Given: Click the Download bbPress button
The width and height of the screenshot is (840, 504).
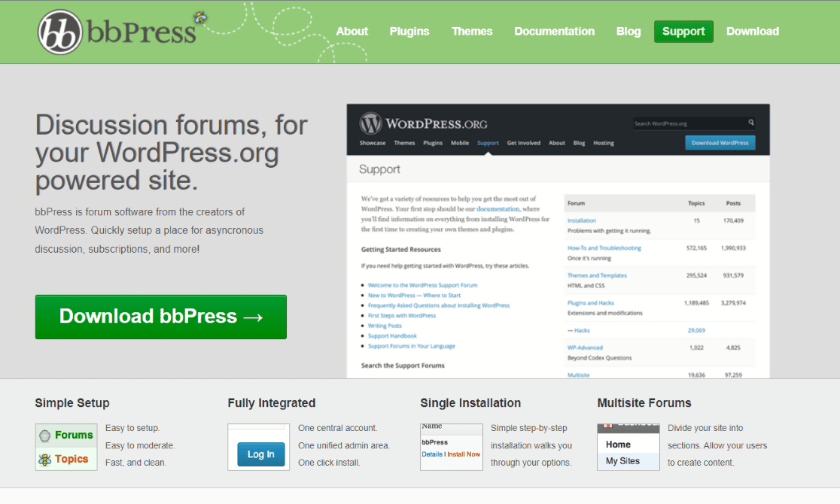Looking at the screenshot, I should click(x=160, y=317).
